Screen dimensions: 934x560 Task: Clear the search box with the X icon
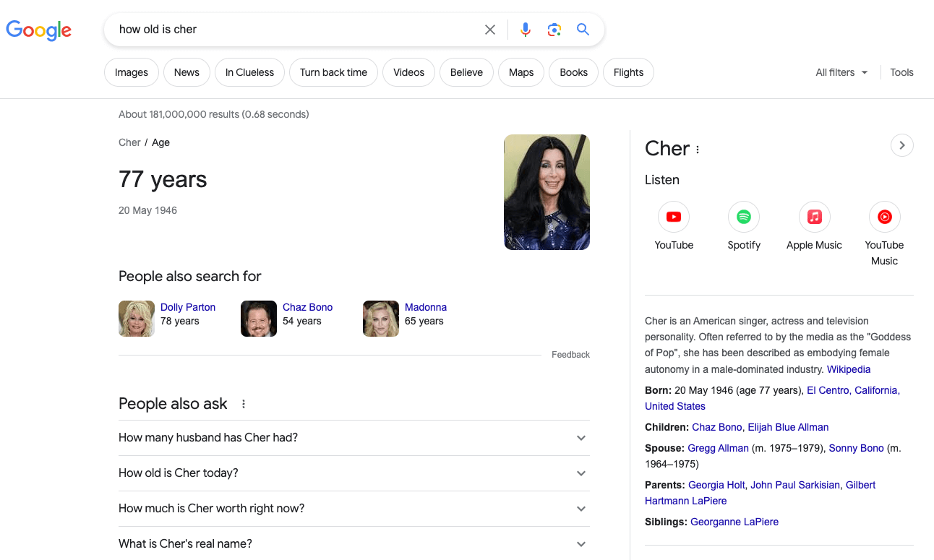[490, 30]
